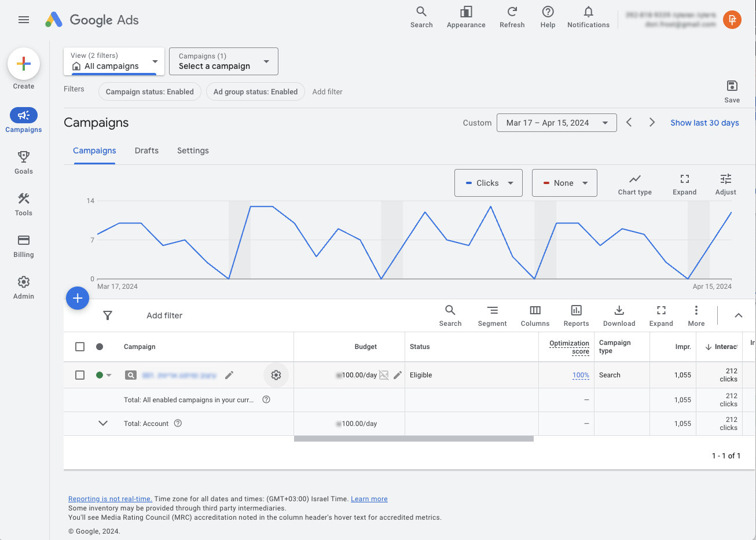
Task: Click the Segment icon in table toolbar
Action: (492, 310)
